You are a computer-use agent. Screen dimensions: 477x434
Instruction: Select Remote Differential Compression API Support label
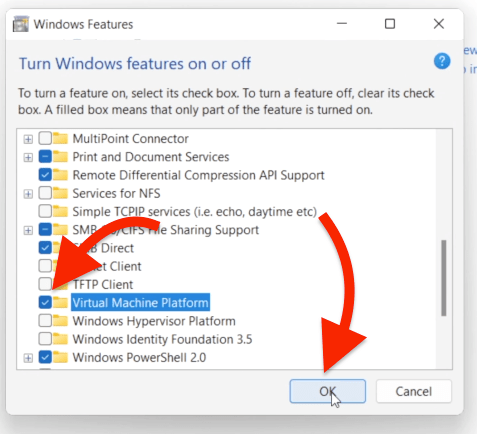pyautogui.click(x=198, y=175)
